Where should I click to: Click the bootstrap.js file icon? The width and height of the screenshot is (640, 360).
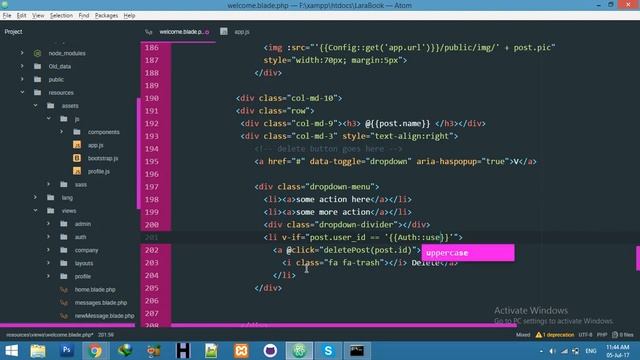pos(77,158)
